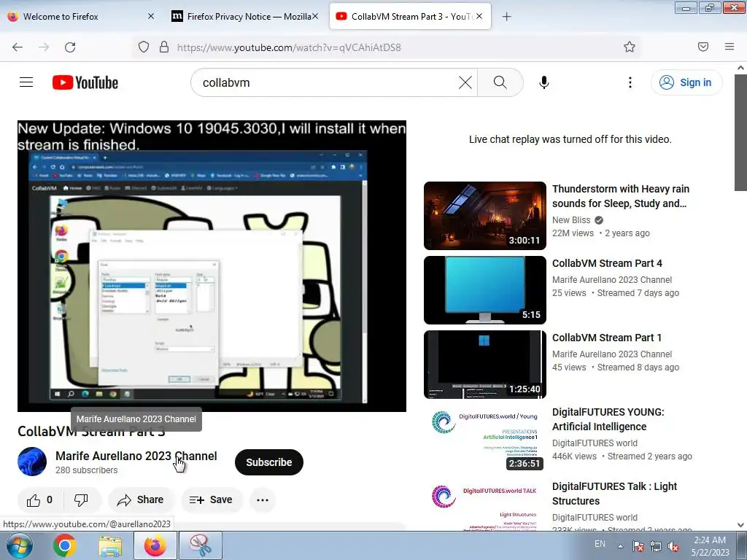Save video to a playlist
This screenshot has width=747, height=560.
point(211,500)
